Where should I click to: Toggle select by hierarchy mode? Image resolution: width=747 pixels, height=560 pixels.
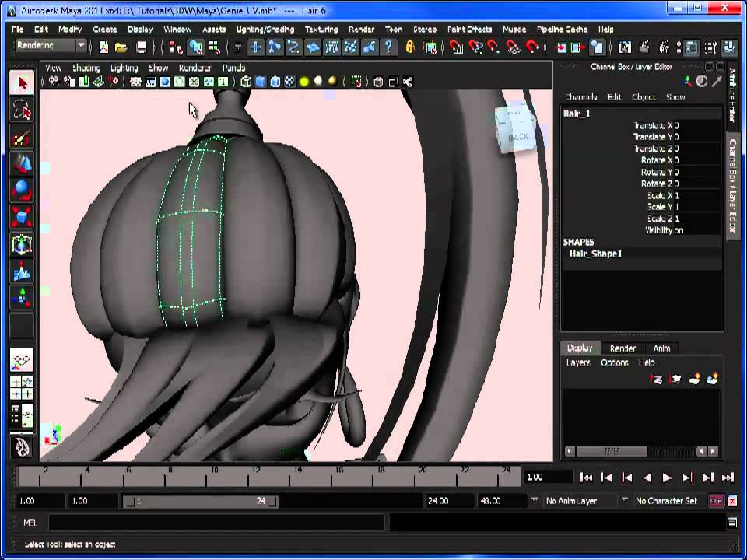pyautogui.click(x=176, y=47)
